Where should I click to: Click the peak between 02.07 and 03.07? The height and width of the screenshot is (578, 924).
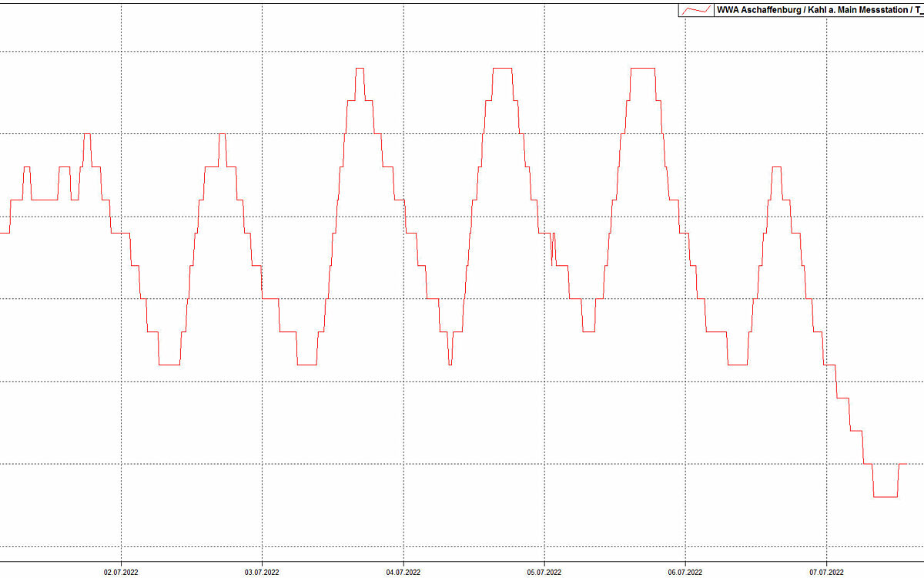pos(222,135)
